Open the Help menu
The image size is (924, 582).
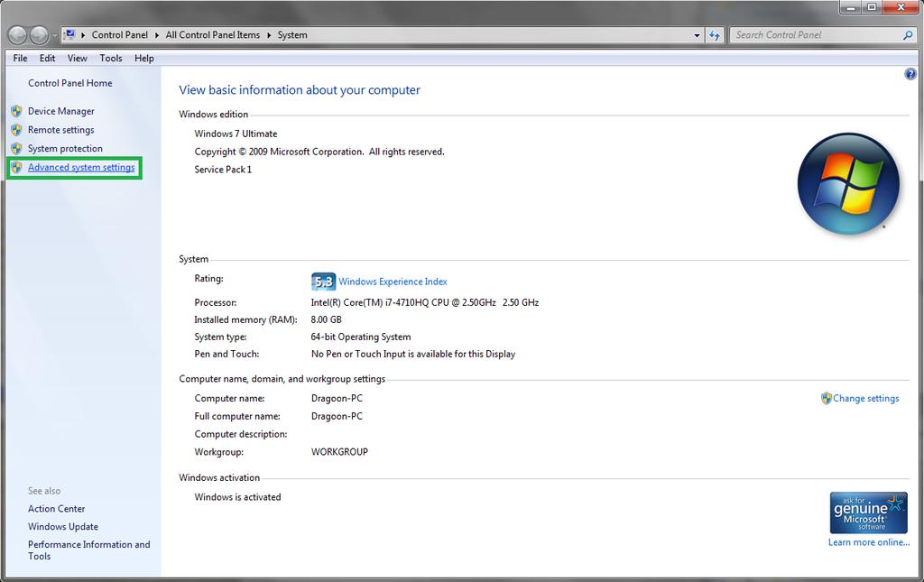pyautogui.click(x=143, y=58)
